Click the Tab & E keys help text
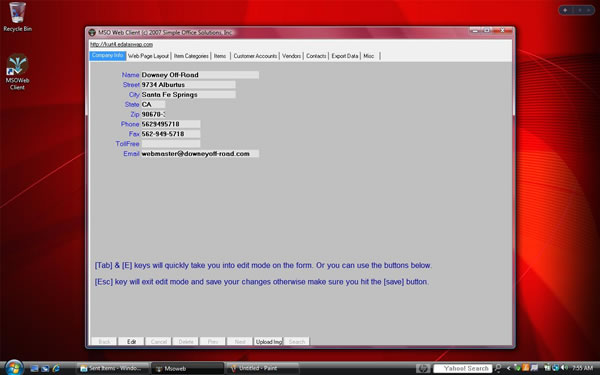Image resolution: width=600 pixels, height=375 pixels. pyautogui.click(x=263, y=265)
